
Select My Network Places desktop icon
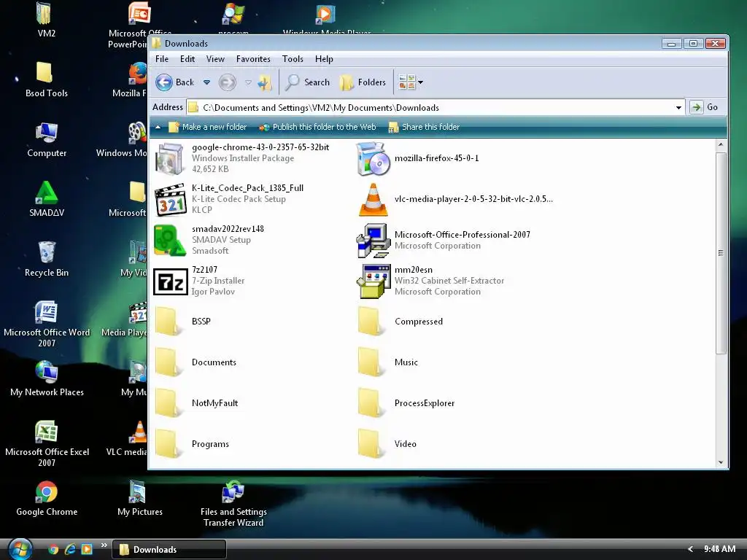click(47, 378)
